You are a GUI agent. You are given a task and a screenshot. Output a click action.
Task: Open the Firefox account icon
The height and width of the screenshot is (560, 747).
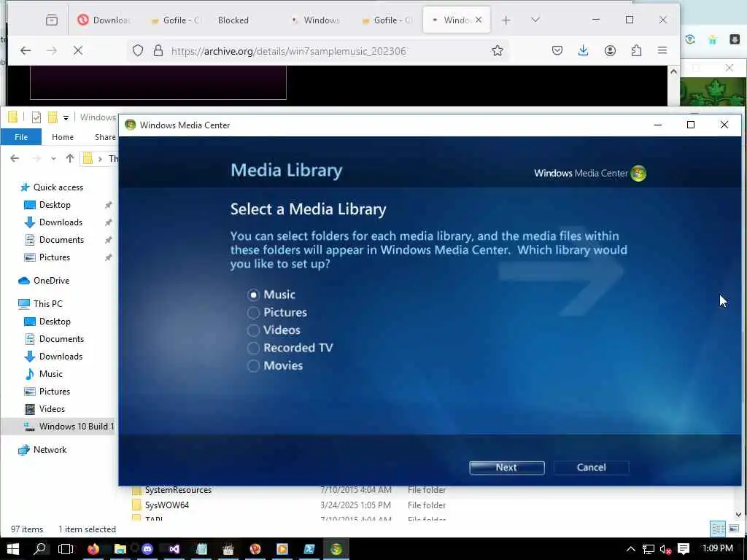(x=610, y=50)
